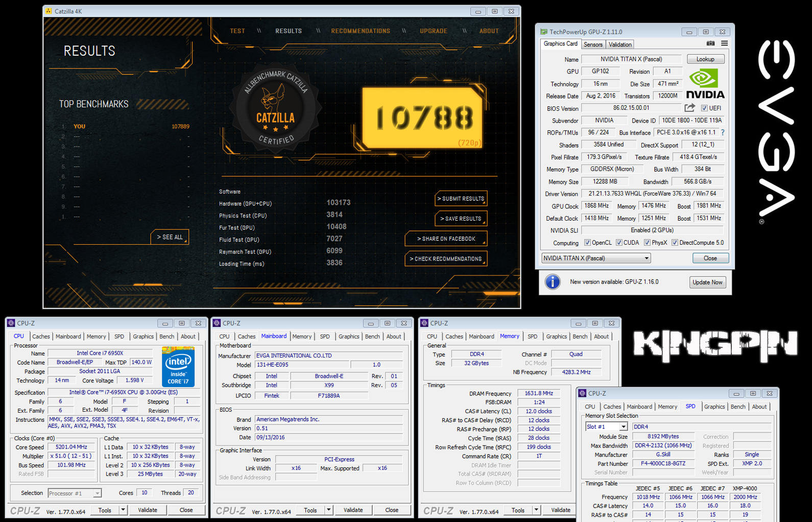Click the CPU-Z app icon in the Mainboard window
Viewport: 812px width, 522px height.
click(x=217, y=323)
